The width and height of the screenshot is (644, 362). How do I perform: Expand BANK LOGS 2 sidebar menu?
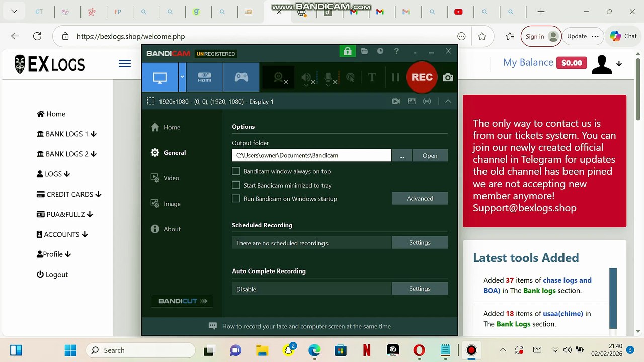coord(67,154)
